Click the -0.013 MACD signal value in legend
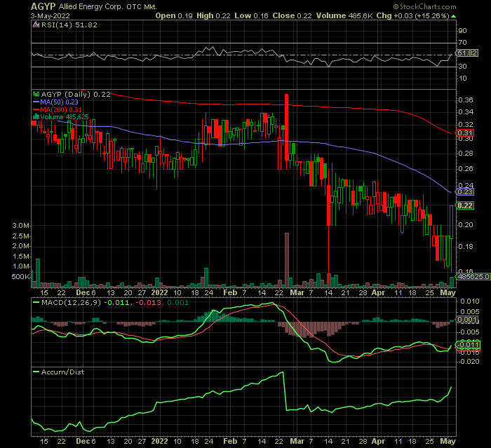The height and width of the screenshot is (448, 491). [x=149, y=302]
